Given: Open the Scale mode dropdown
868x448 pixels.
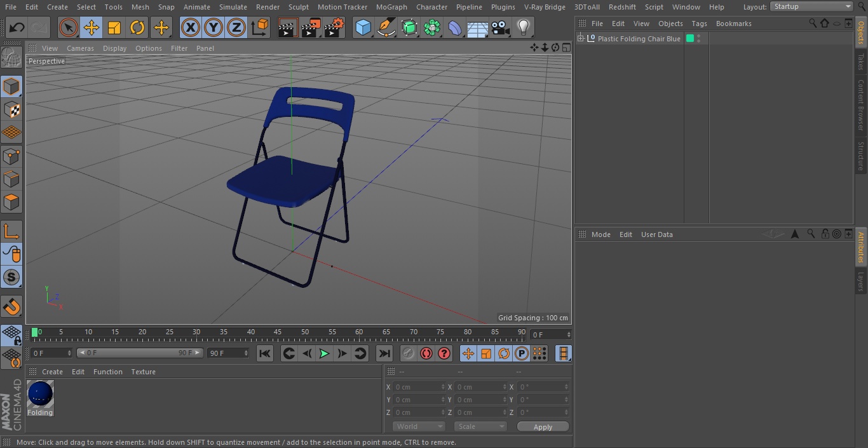Looking at the screenshot, I should click(480, 426).
